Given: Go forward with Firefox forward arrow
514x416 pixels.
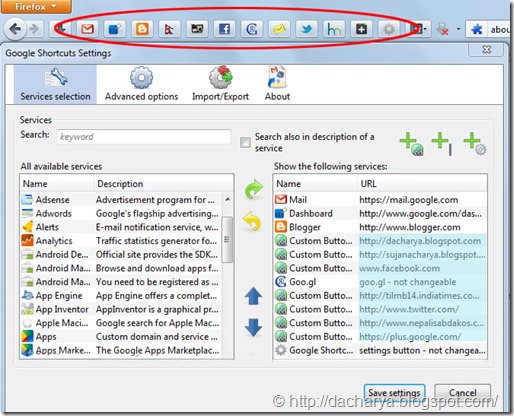Looking at the screenshot, I should (34, 29).
